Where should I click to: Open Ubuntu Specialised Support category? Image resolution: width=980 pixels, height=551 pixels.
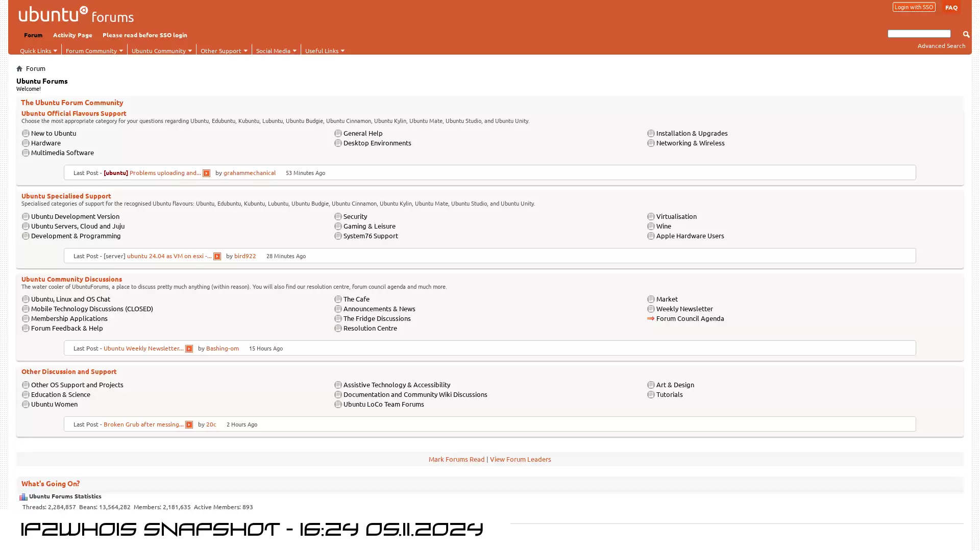pos(66,196)
